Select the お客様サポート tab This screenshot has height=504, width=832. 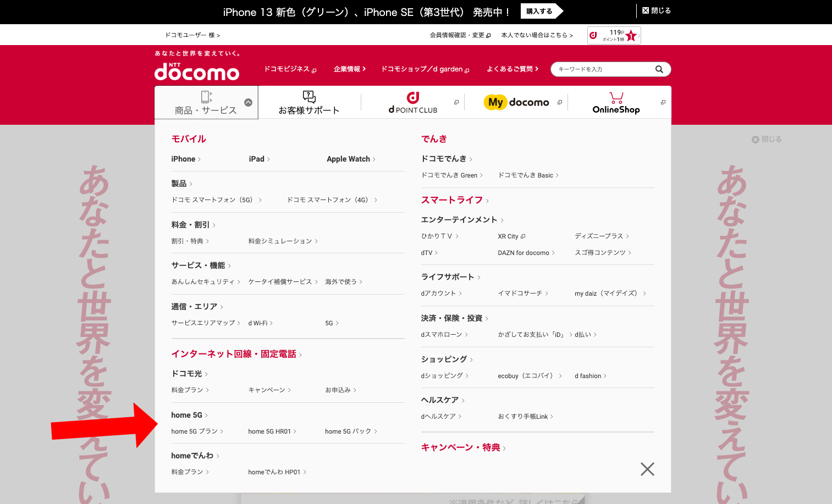(x=309, y=103)
